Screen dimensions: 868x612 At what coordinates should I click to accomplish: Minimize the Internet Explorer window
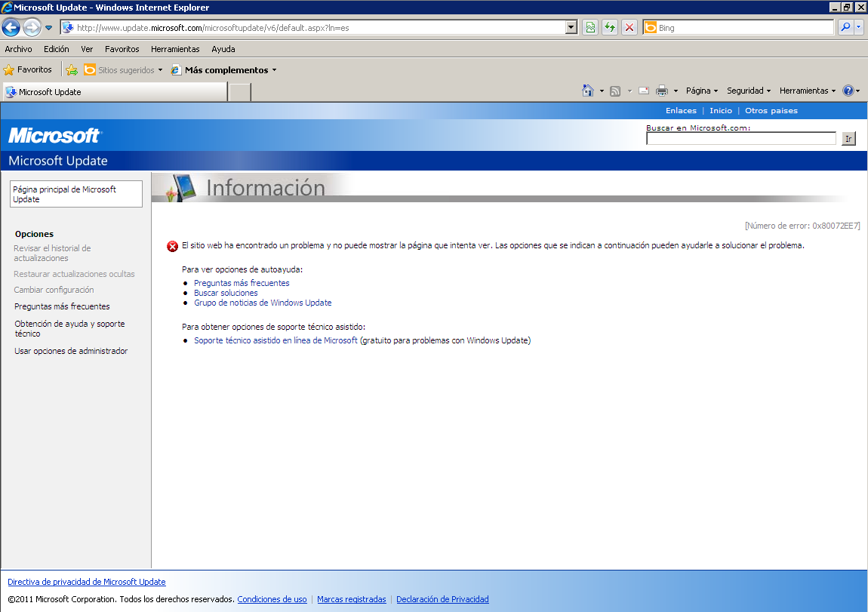tap(836, 8)
